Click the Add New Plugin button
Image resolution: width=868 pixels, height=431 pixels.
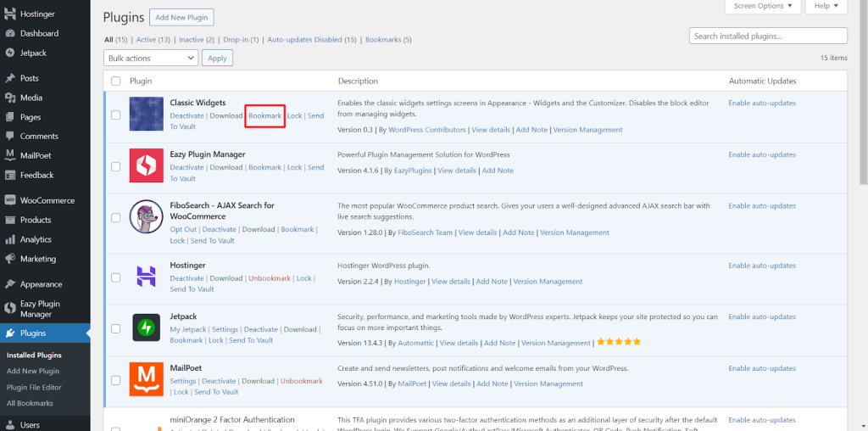(181, 17)
